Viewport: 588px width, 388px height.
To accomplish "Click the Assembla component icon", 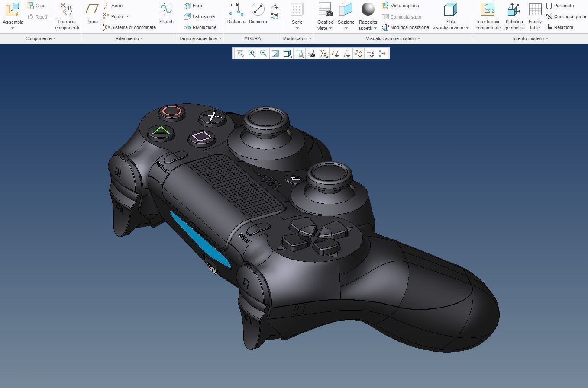I will [x=13, y=10].
